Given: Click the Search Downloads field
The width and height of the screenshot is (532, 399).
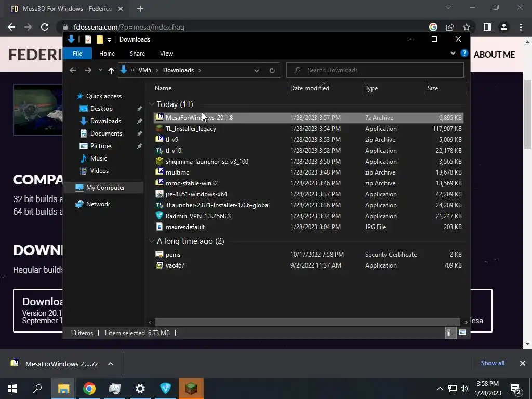Looking at the screenshot, I should click(375, 70).
